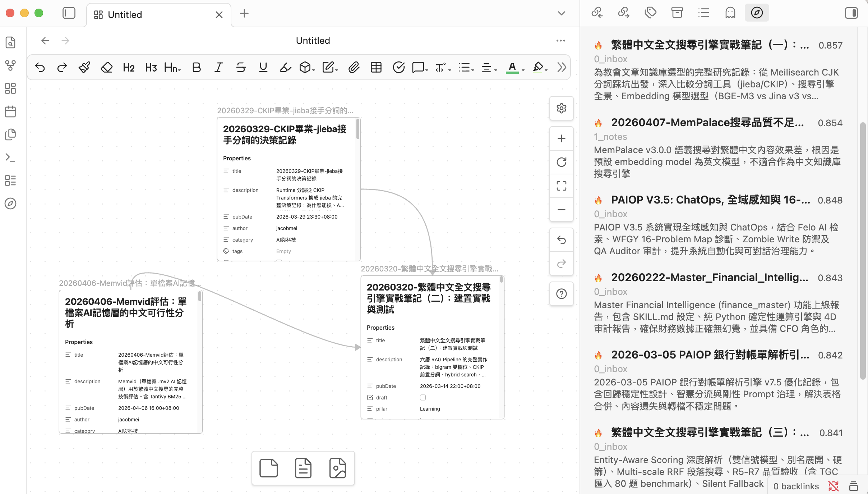Open graph view in left ribbon
Screen dimensions: 868x494
click(10, 65)
